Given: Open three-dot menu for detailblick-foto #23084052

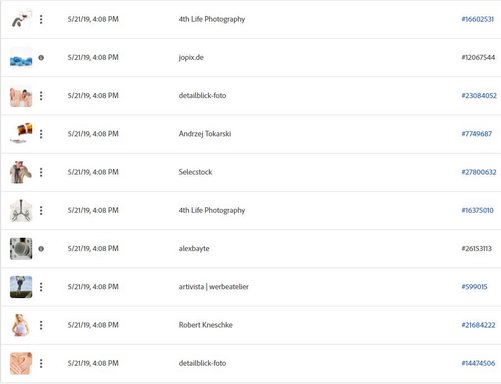Looking at the screenshot, I should pyautogui.click(x=41, y=96).
